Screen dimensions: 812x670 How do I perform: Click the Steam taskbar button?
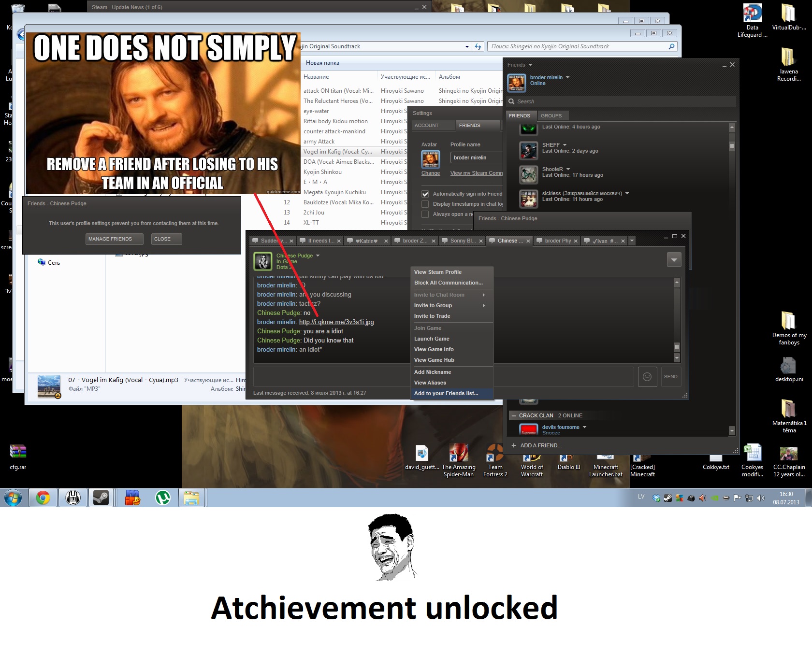point(101,498)
